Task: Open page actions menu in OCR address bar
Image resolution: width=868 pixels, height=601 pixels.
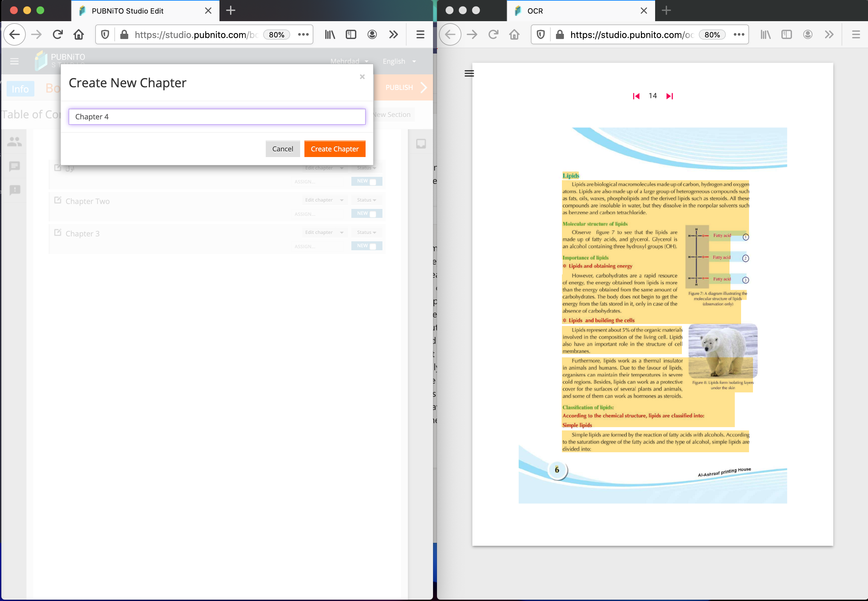Action: point(739,35)
